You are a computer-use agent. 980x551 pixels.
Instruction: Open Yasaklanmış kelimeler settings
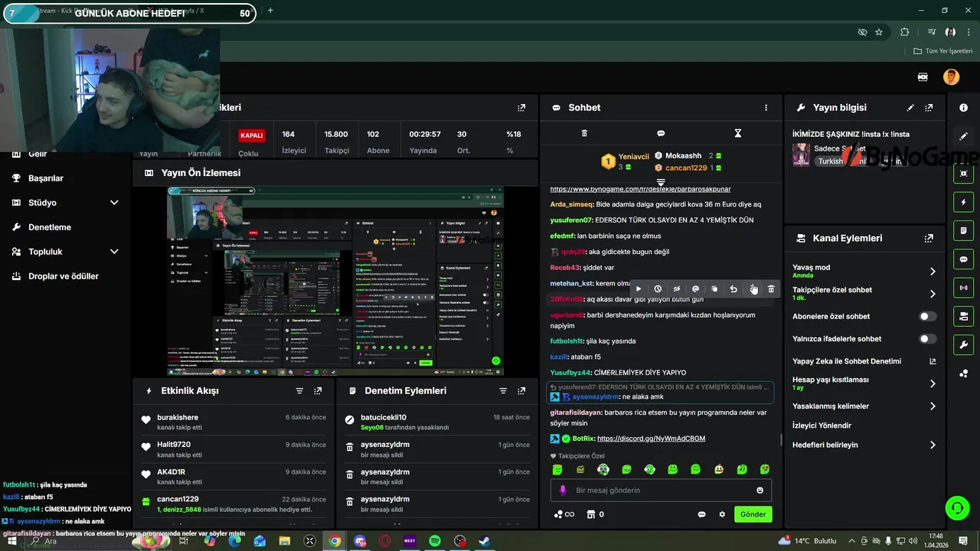(x=864, y=406)
